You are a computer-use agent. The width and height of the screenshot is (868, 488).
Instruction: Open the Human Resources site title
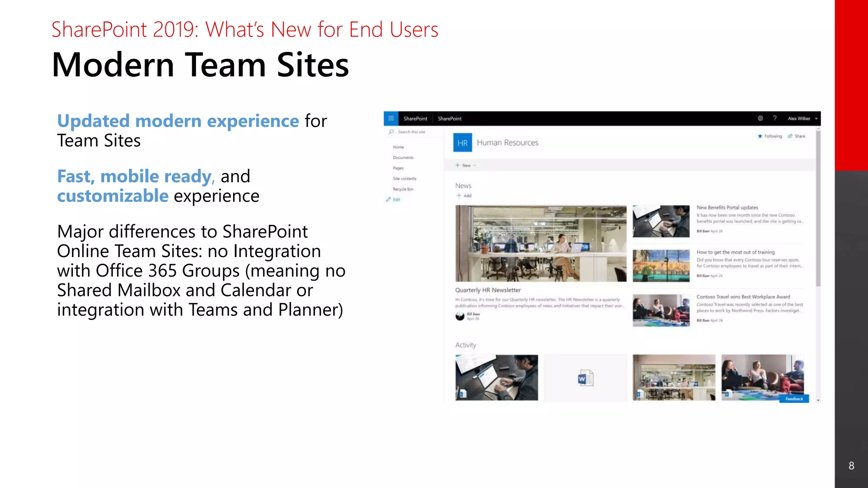click(x=507, y=143)
